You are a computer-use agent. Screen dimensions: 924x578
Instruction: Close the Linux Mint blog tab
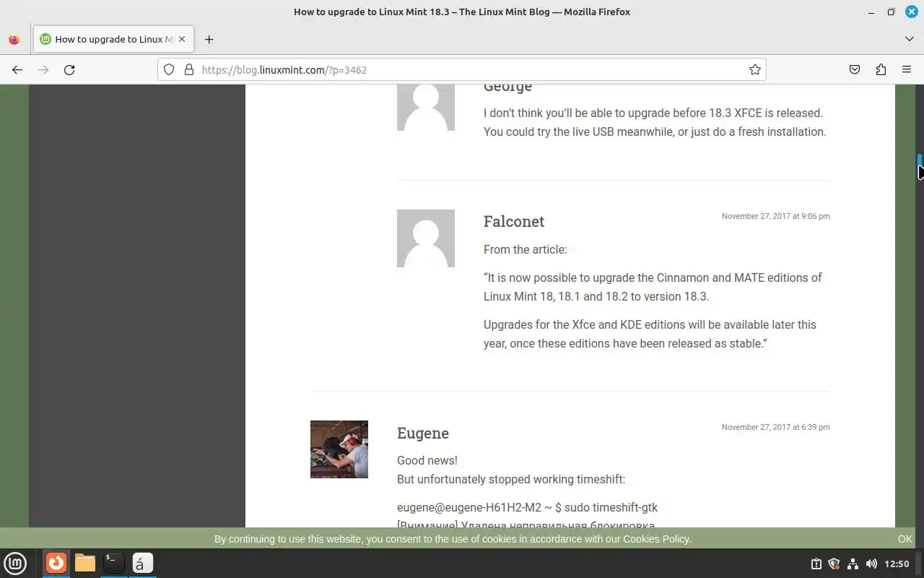pyautogui.click(x=182, y=39)
